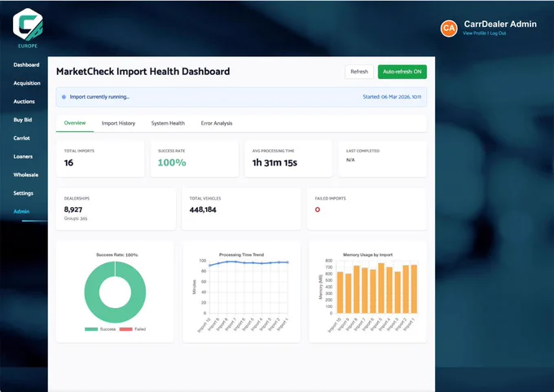This screenshot has width=554, height=392.
Task: Select the Overview tab
Action: coord(75,123)
